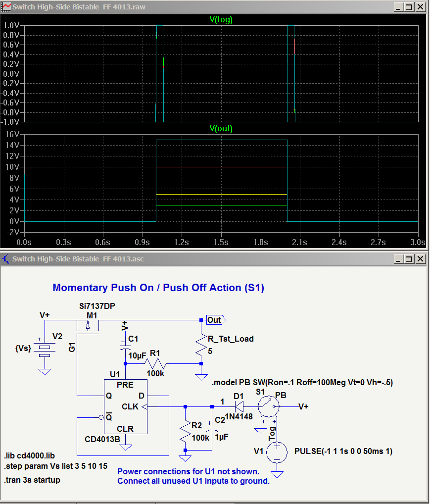Click the V(out) trace label
Screen dimensions: 430x504
[221, 128]
